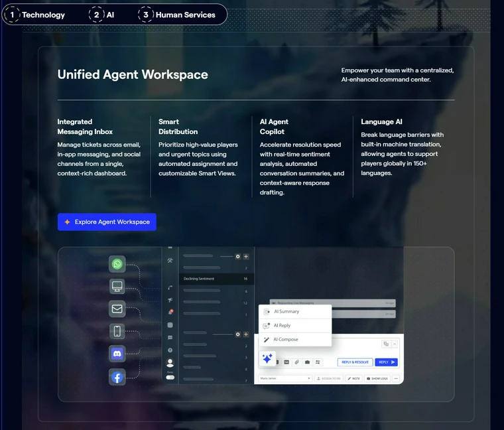Click the desktop monitor channel icon
Viewport: 504px width, 430px height.
[117, 286]
